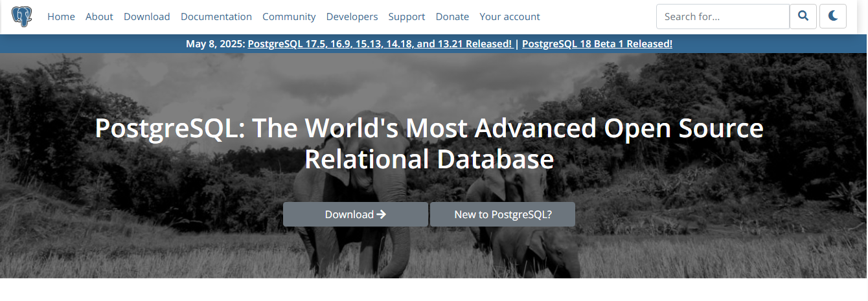The height and width of the screenshot is (301, 868).
Task: Open PostgreSQL 17.5 release announcement link
Action: (x=380, y=44)
